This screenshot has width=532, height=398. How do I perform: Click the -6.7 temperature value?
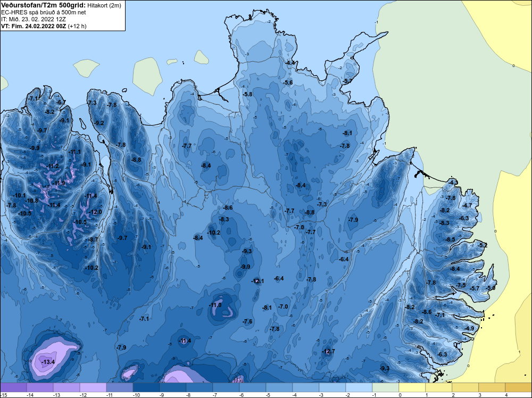61,102
